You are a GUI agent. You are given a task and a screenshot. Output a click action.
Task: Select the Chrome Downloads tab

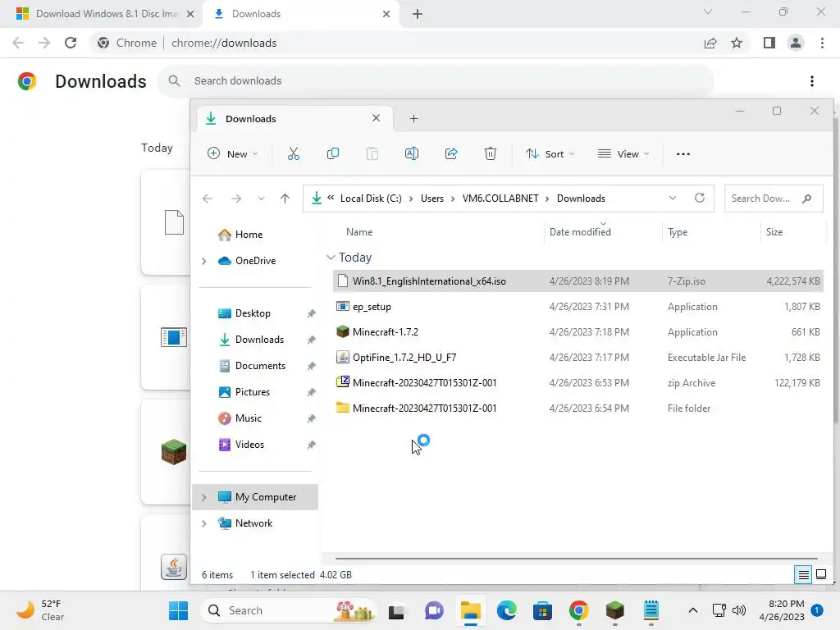[300, 14]
